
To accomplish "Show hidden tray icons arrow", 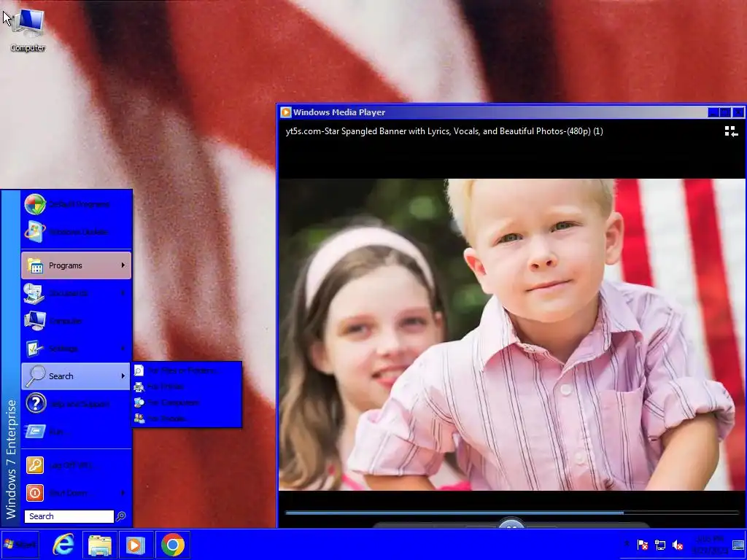I will click(627, 544).
